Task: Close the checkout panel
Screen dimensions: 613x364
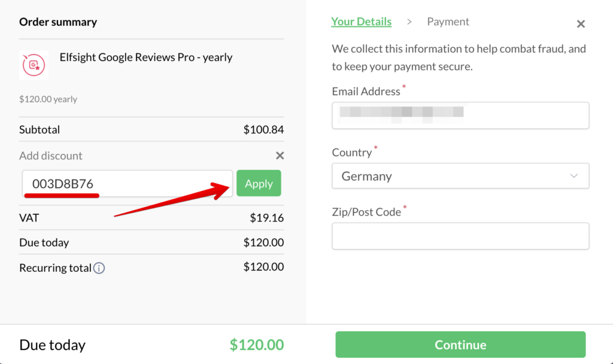Action: pos(581,24)
